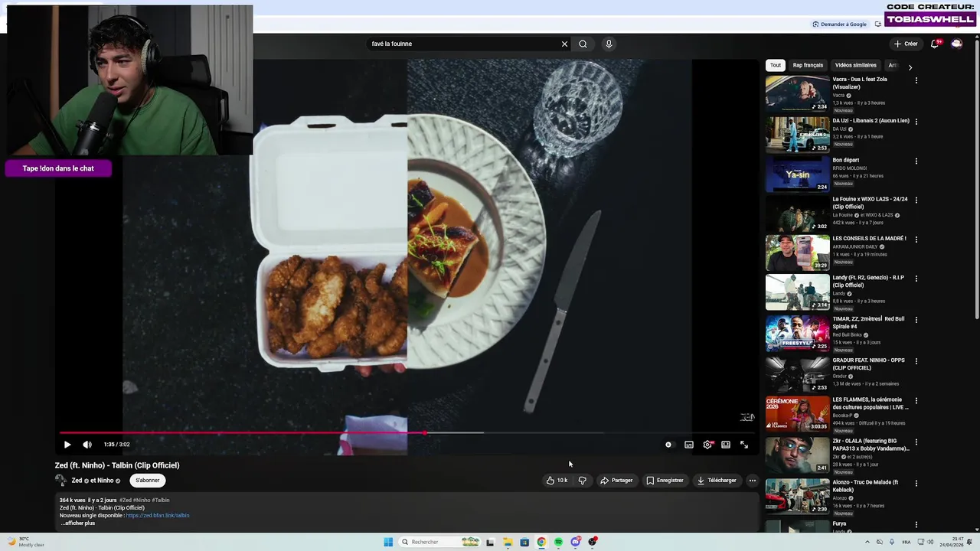Open the weather widget showing 30°C

tap(24, 542)
